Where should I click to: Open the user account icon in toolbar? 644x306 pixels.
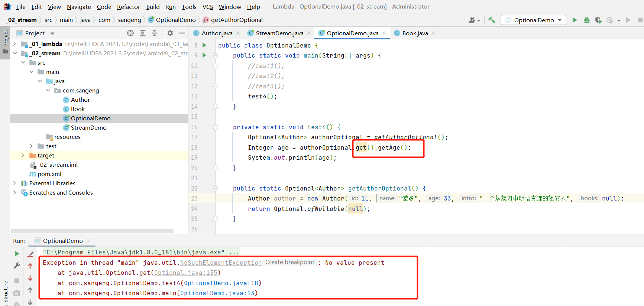coord(474,20)
